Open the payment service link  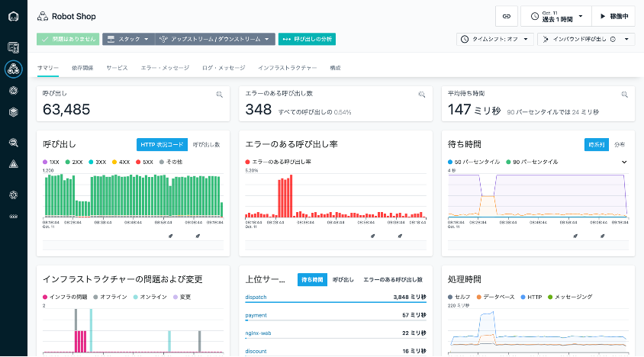256,316
